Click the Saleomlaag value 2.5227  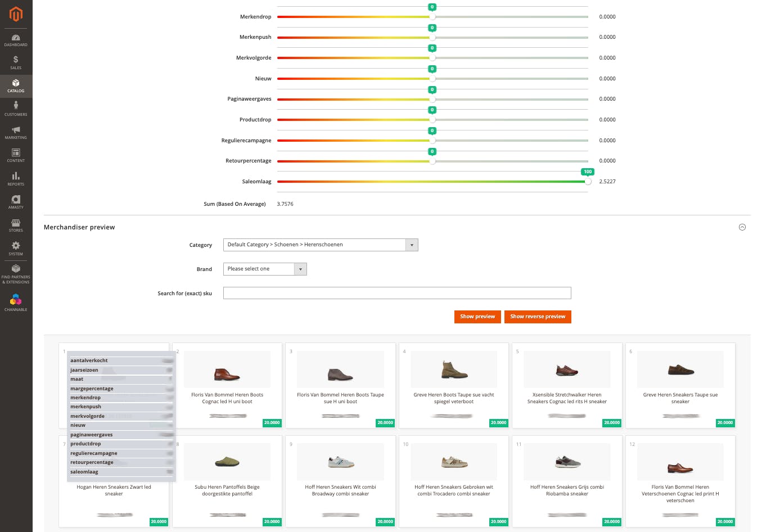pyautogui.click(x=607, y=182)
